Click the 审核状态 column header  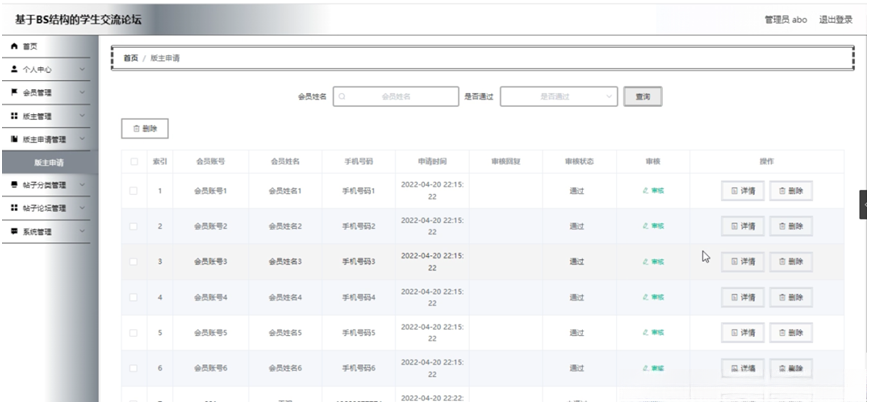[579, 162]
